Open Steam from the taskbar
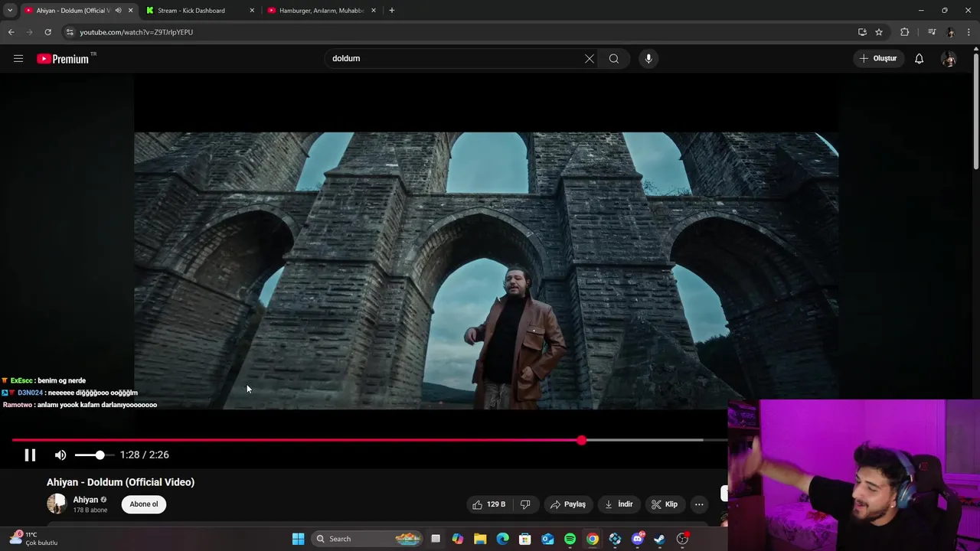The height and width of the screenshot is (551, 980). [x=660, y=539]
